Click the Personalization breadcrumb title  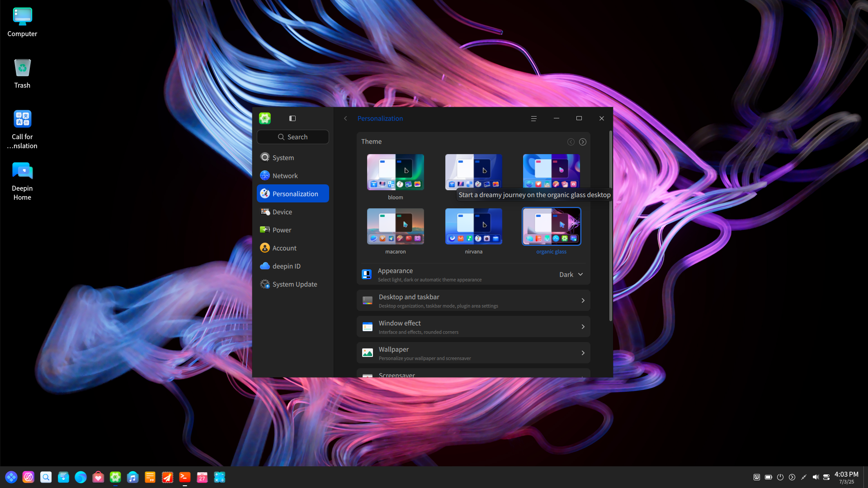pyautogui.click(x=380, y=118)
